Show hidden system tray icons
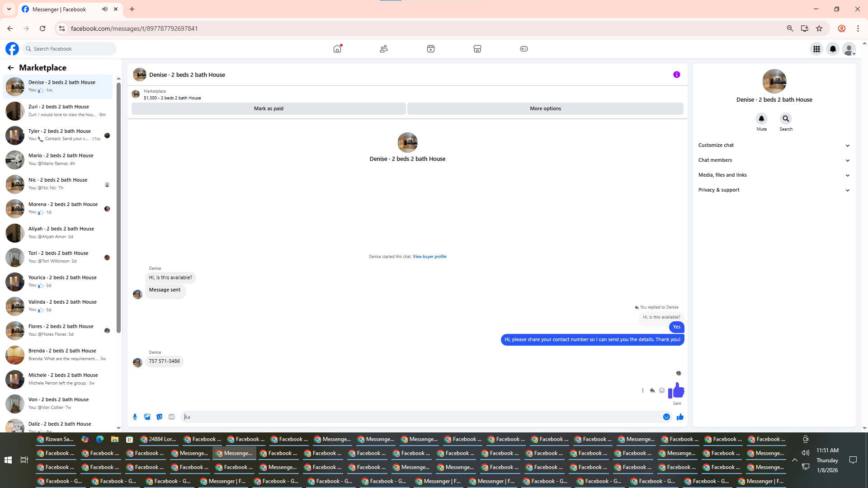The image size is (868, 488). [x=794, y=460]
